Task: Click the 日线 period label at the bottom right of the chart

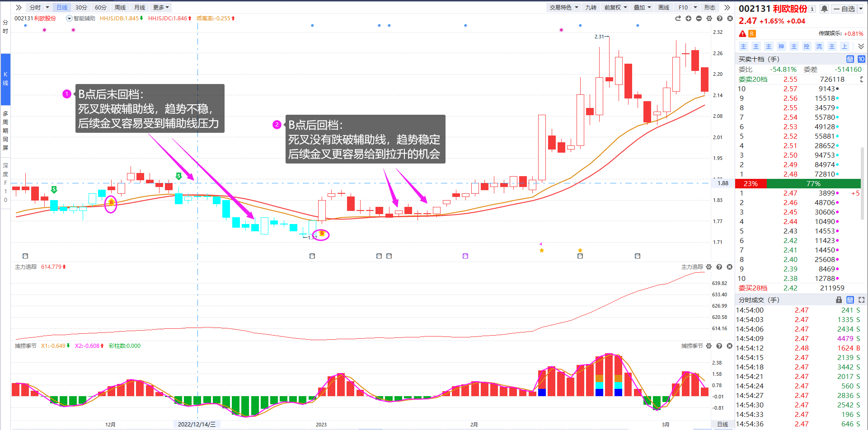Action: [723, 425]
